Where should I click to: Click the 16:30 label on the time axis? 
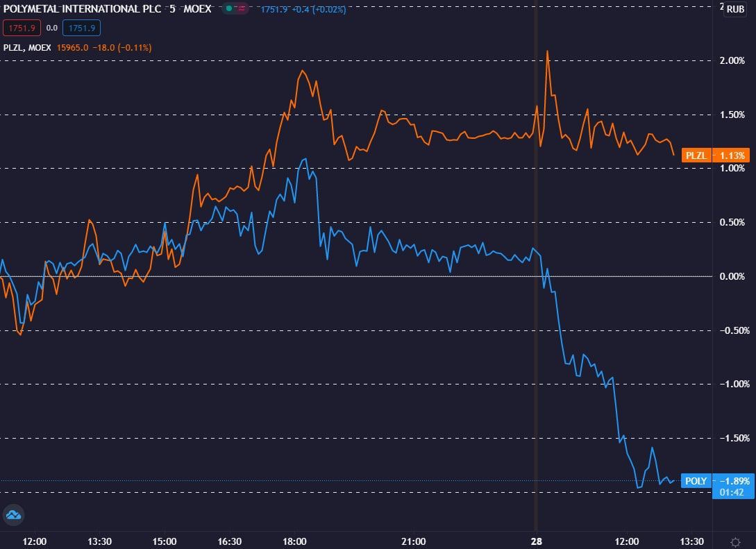230,541
